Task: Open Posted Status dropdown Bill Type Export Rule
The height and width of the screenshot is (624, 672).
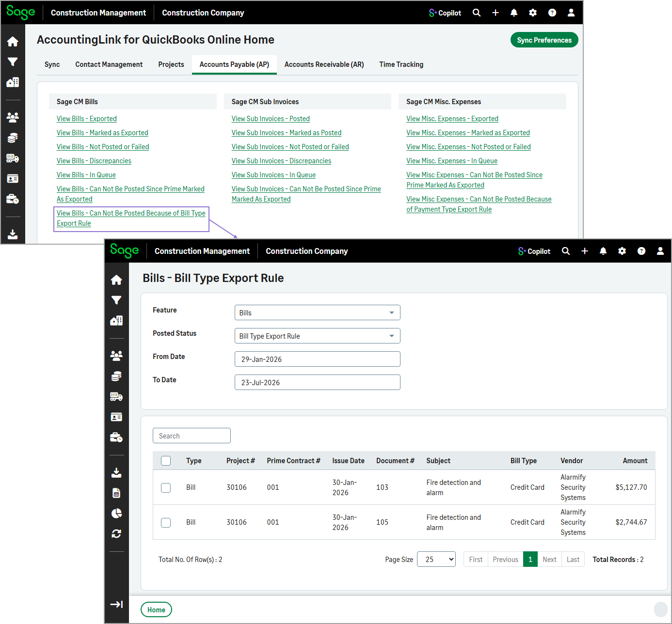Action: [318, 336]
